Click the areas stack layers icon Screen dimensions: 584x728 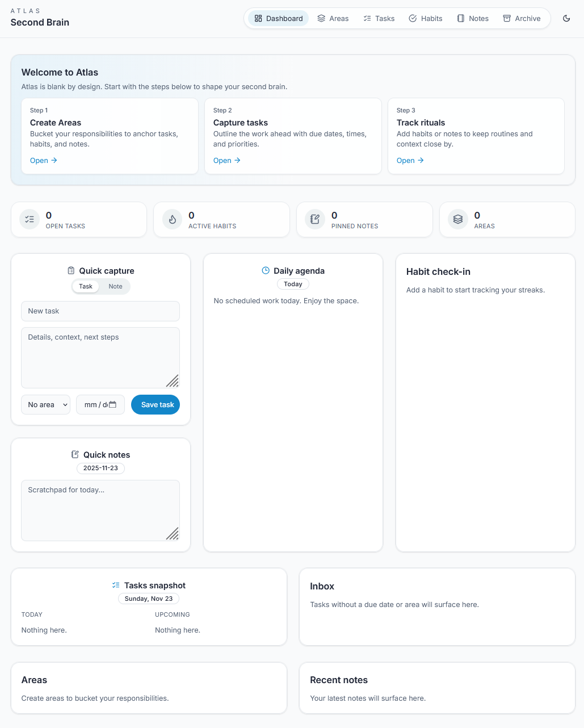point(458,219)
